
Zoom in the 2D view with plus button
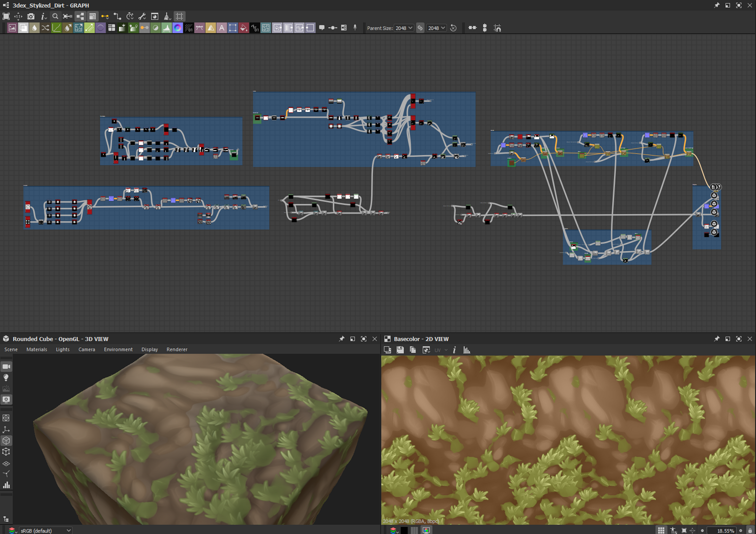pos(741,530)
